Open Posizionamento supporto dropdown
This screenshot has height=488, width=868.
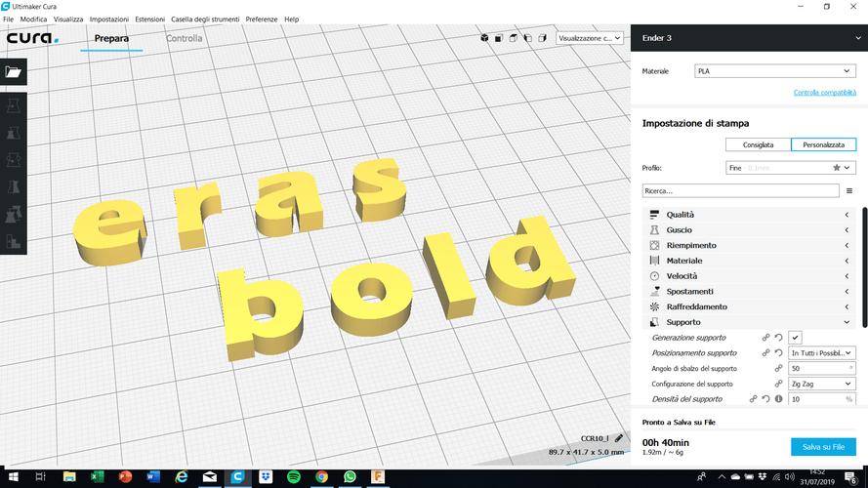click(821, 353)
